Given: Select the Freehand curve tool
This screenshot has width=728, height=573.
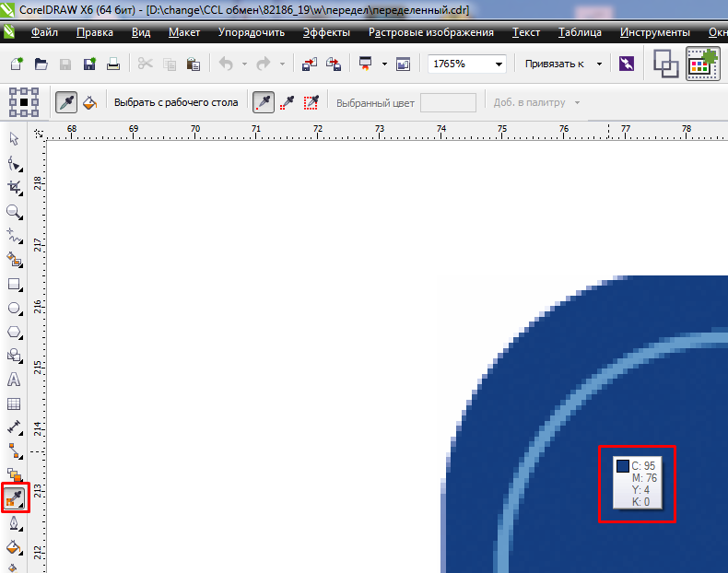Looking at the screenshot, I should tap(15, 236).
